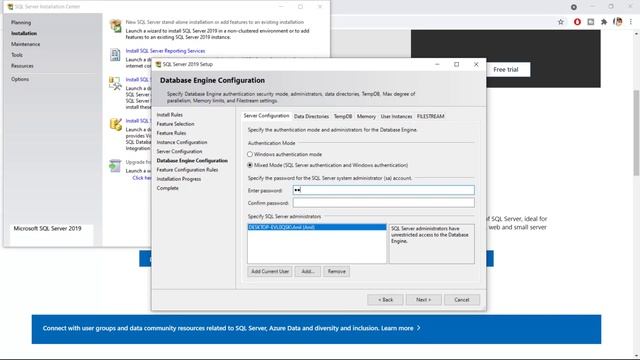The width and height of the screenshot is (640, 360).
Task: Click the square extension icon beside the red icon
Action: pyautogui.click(x=591, y=22)
